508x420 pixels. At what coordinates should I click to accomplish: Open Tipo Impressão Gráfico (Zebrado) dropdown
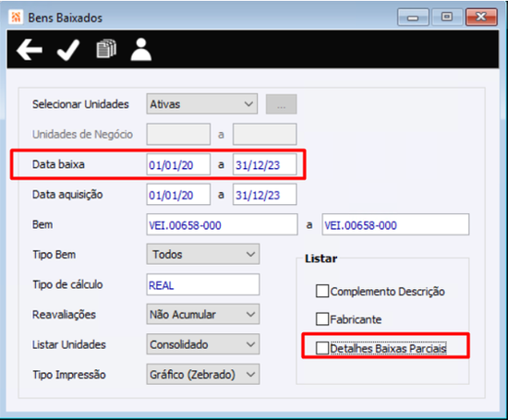[x=203, y=375]
